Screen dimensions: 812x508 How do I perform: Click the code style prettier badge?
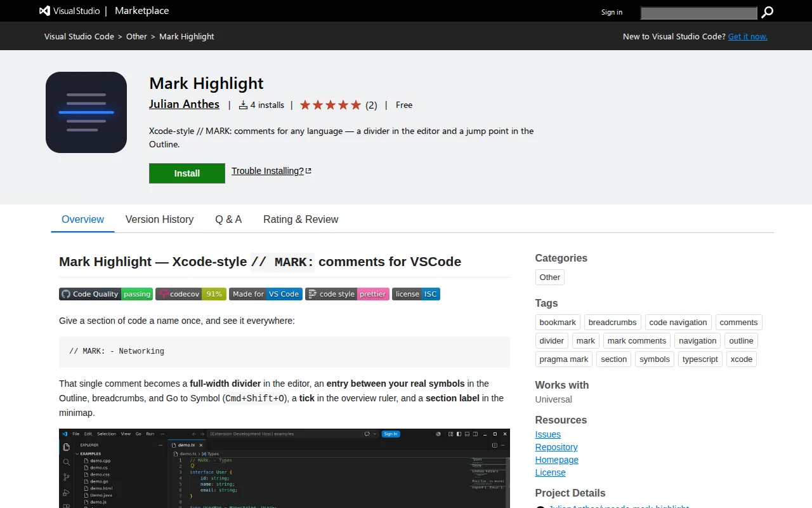click(347, 294)
